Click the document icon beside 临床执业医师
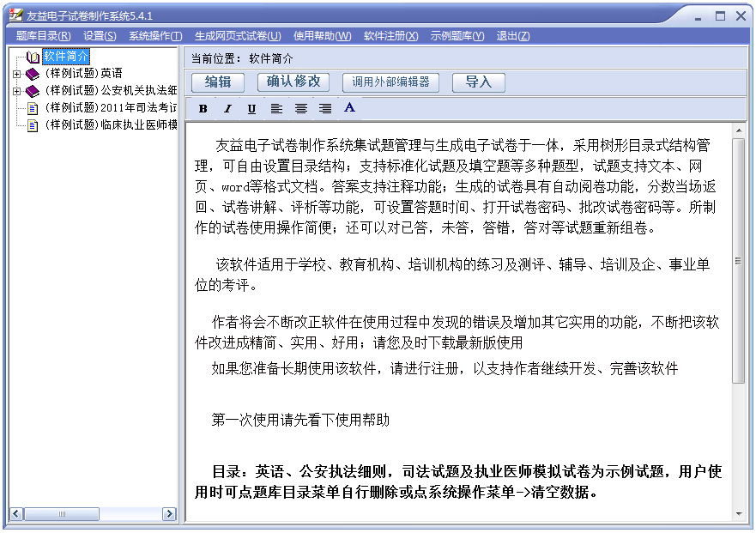756x533 pixels. (33, 125)
